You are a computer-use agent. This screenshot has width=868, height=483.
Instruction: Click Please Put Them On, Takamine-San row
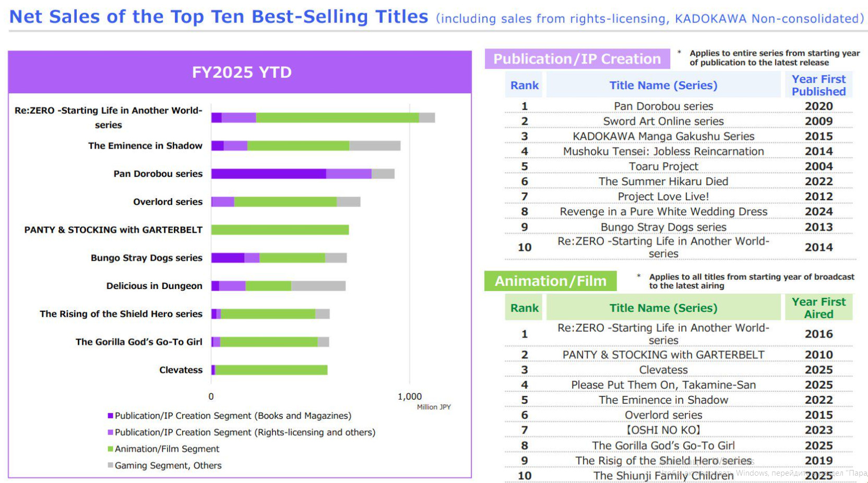pos(663,385)
